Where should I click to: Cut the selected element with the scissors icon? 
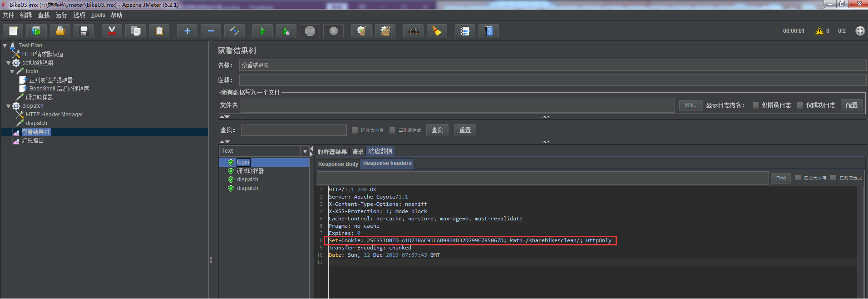[x=112, y=31]
